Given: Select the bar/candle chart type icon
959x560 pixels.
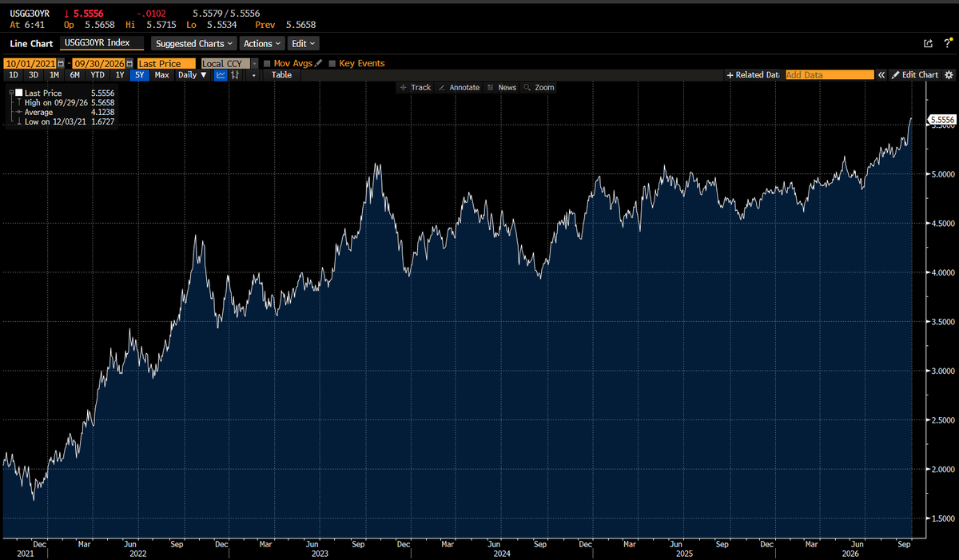Looking at the screenshot, I should 235,75.
